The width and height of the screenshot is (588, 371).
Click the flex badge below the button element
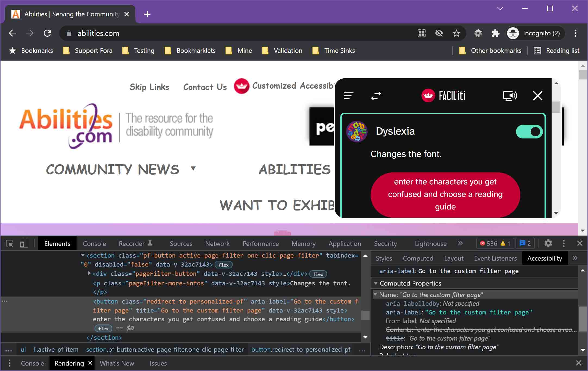coord(103,329)
